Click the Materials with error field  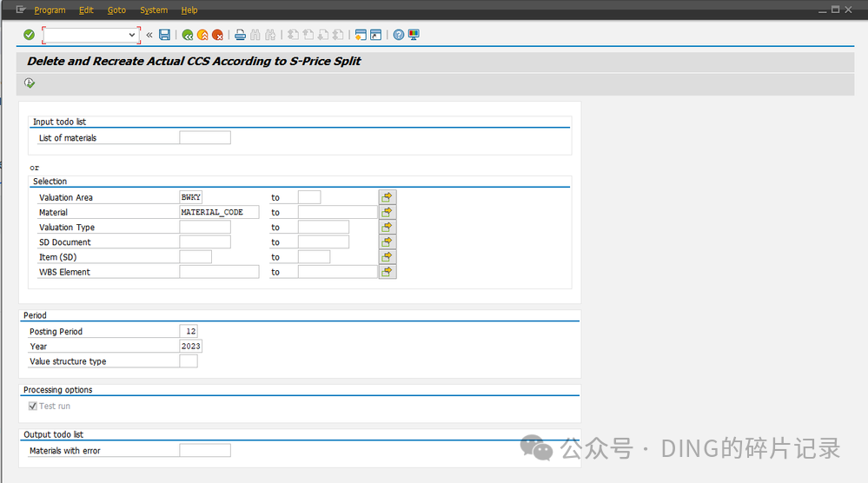205,450
